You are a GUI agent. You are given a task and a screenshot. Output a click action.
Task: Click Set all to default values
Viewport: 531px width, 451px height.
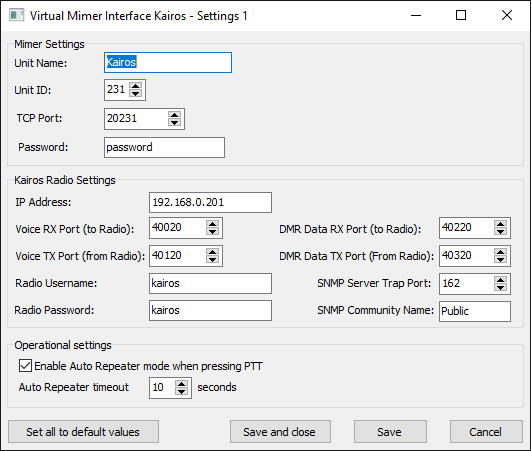83,432
